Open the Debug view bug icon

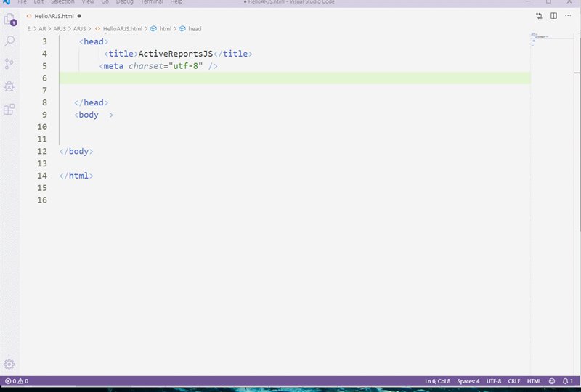coord(9,86)
